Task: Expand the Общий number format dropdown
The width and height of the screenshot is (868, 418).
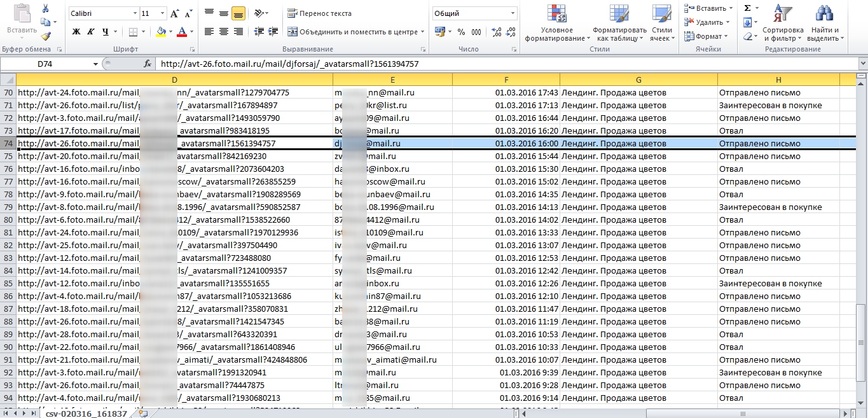Action: (x=513, y=13)
